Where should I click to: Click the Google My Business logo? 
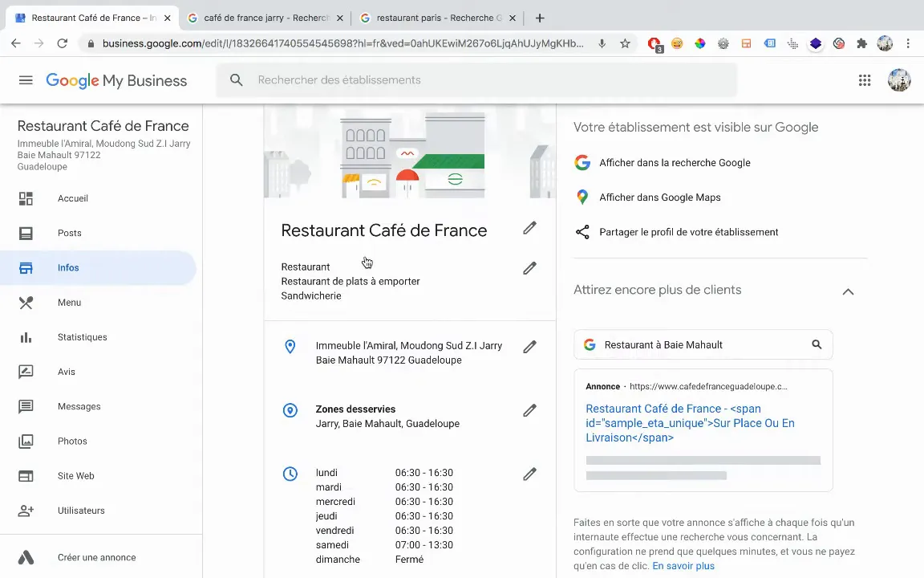coord(116,81)
